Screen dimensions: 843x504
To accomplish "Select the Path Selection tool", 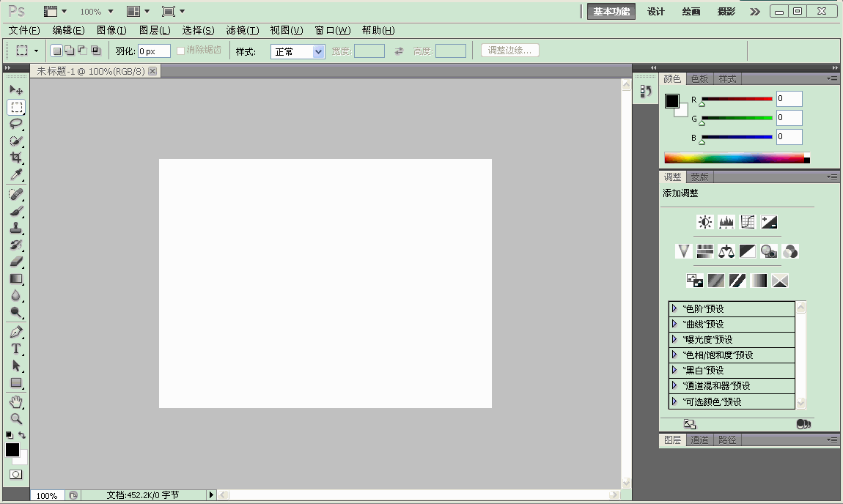I will tap(16, 366).
